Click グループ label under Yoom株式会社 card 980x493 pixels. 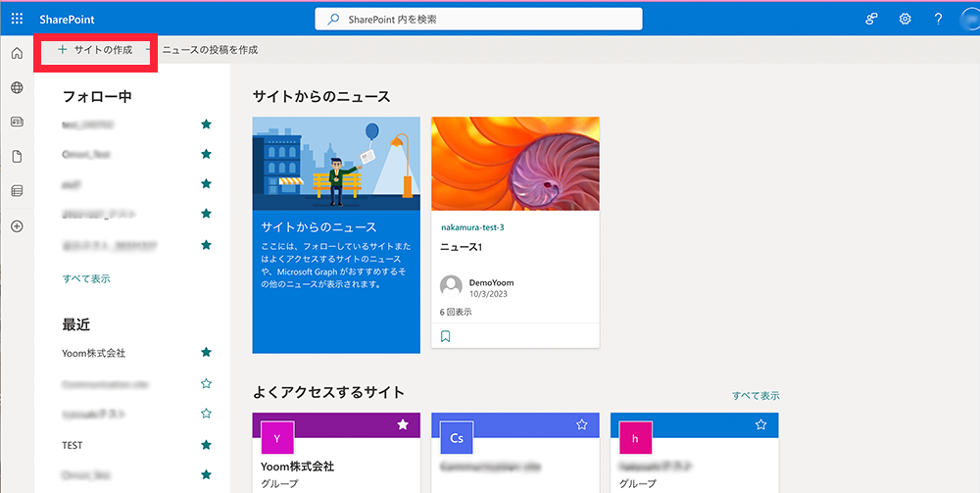[x=279, y=483]
